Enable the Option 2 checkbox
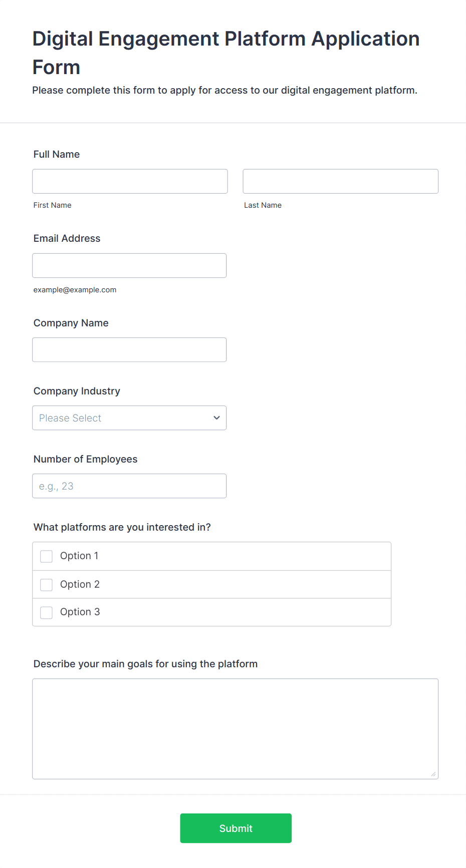This screenshot has height=868, width=466. click(x=47, y=585)
